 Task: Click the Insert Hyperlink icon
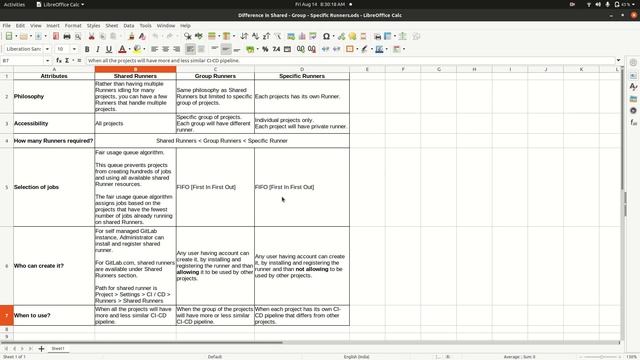341,36
